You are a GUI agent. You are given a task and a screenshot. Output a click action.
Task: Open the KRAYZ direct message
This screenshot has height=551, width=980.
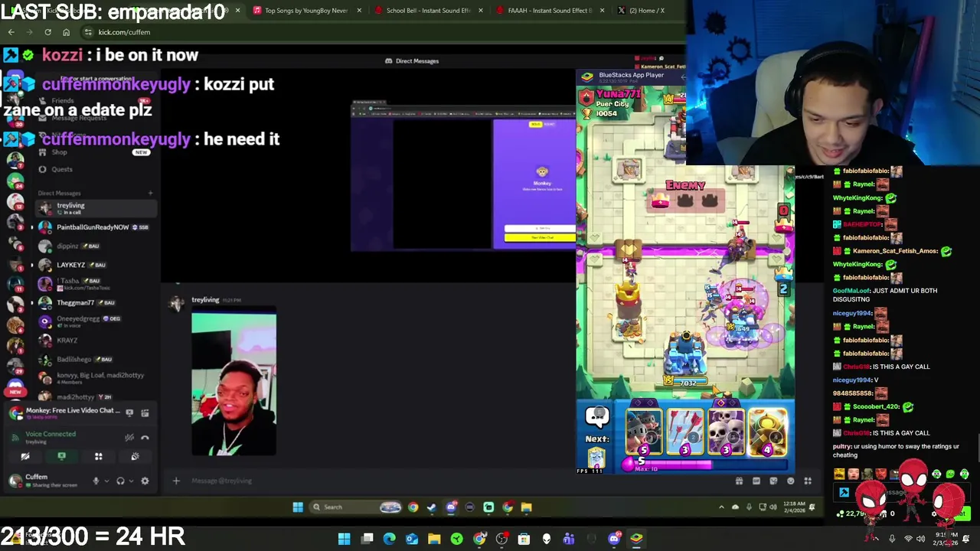pyautogui.click(x=96, y=340)
